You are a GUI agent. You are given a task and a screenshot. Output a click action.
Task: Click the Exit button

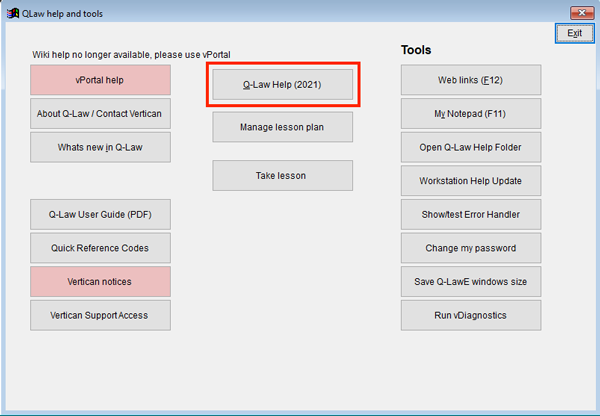(574, 33)
